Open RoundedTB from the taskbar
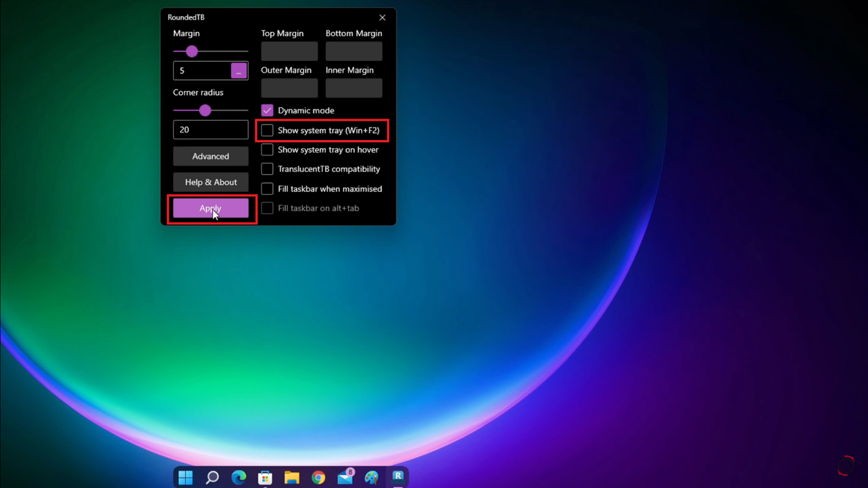868x488 pixels. coord(398,477)
